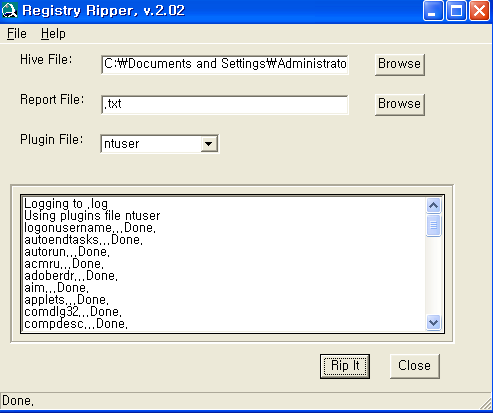Click the 'Done.' status bar text
The image size is (493, 413).
(x=18, y=401)
